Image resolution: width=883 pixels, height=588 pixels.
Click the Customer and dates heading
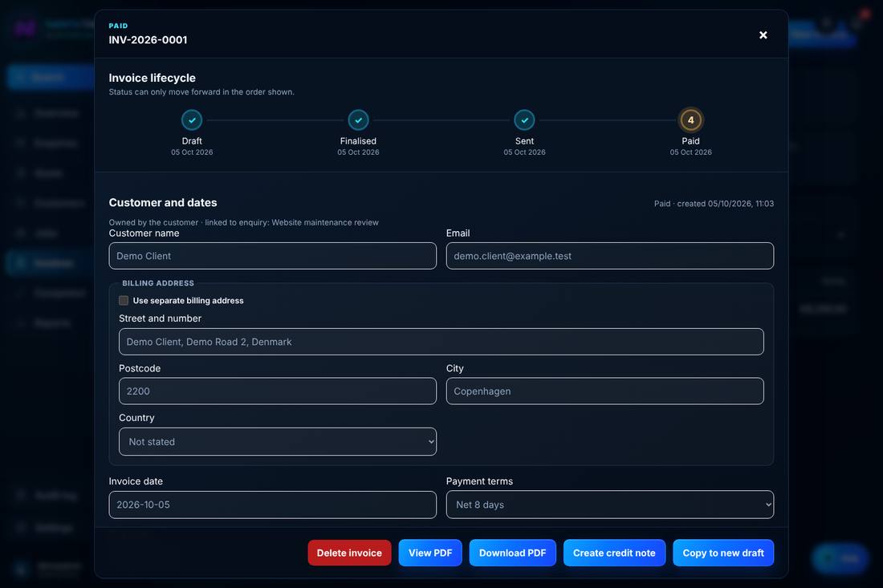click(163, 203)
